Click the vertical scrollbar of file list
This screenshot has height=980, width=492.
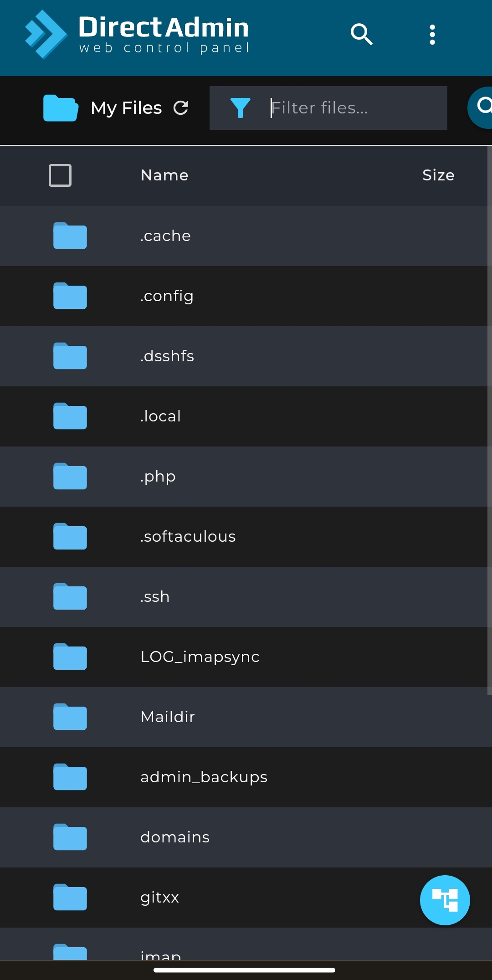(489, 419)
